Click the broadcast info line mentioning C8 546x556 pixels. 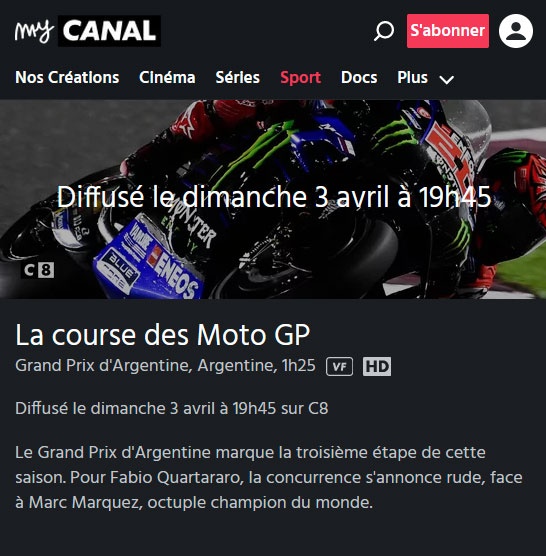point(172,408)
